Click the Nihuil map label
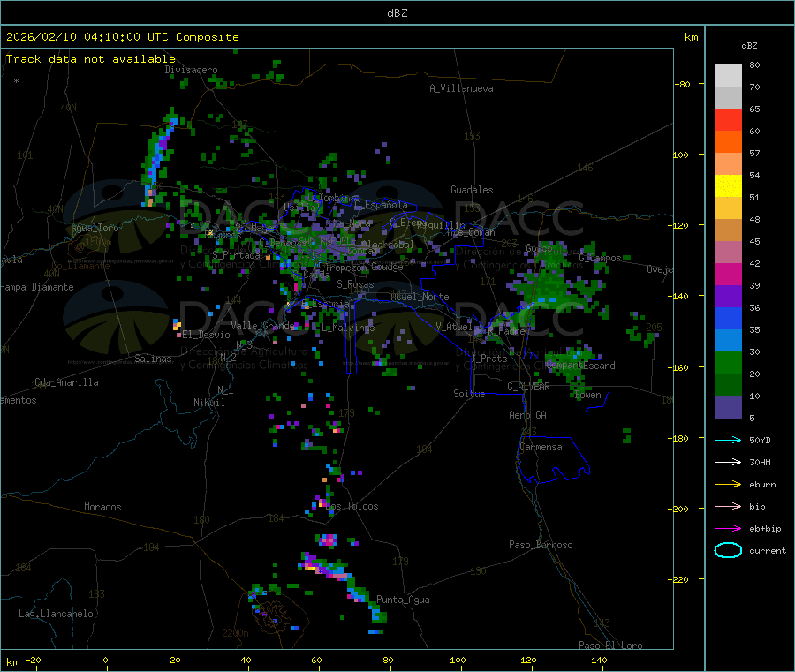Image resolution: width=795 pixels, height=672 pixels. pos(208,403)
